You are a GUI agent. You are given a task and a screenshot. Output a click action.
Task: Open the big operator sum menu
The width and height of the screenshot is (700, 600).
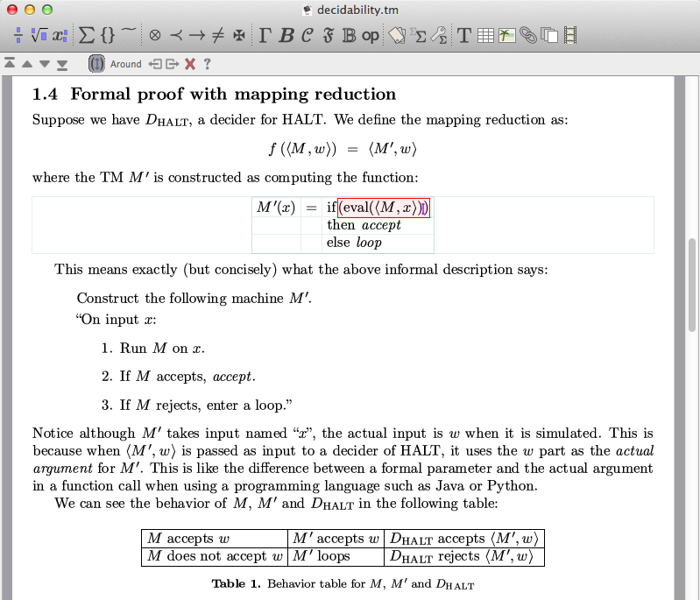87,36
